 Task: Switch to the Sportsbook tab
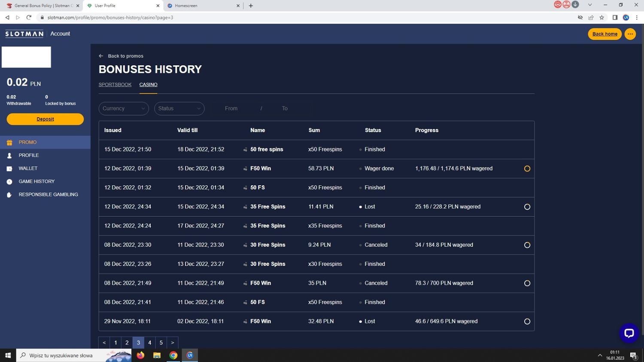click(x=115, y=84)
